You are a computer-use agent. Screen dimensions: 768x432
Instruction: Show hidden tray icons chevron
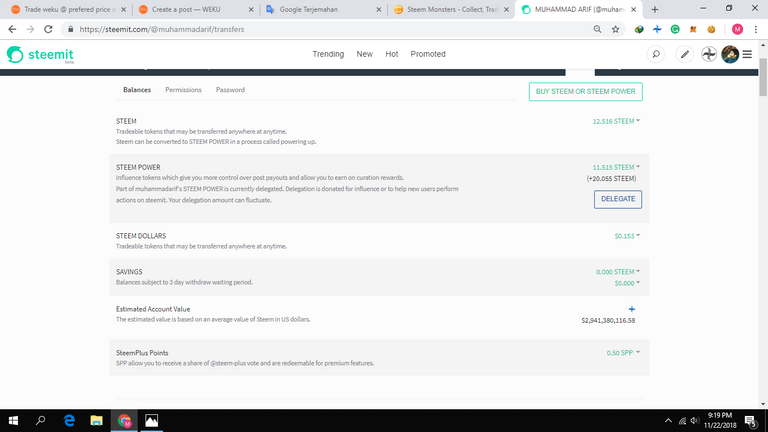click(668, 421)
